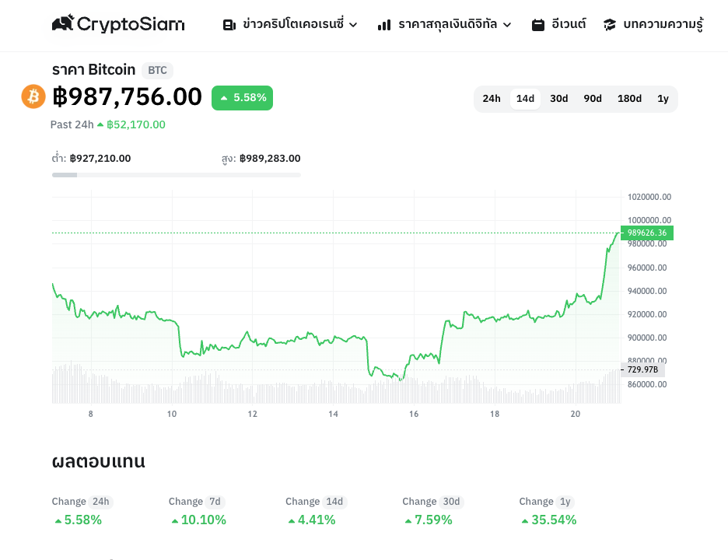This screenshot has width=728, height=560.
Task: Click the 1020000.00 axis label
Action: (x=649, y=197)
